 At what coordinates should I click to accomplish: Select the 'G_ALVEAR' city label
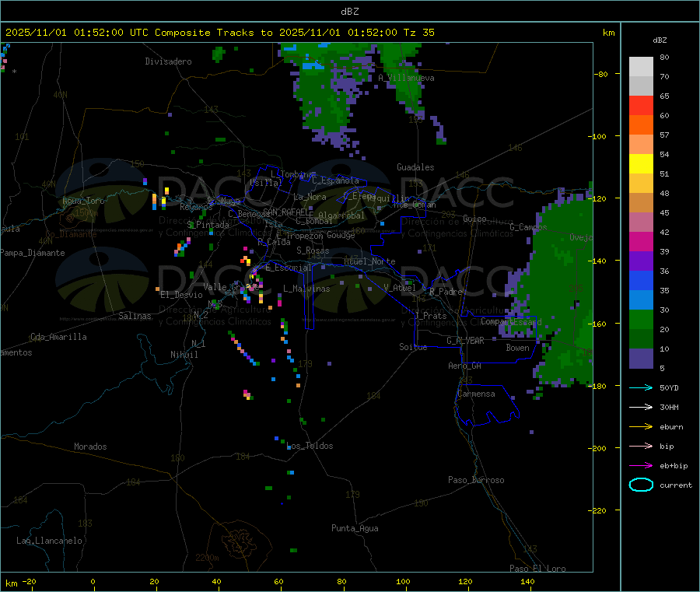pos(465,341)
